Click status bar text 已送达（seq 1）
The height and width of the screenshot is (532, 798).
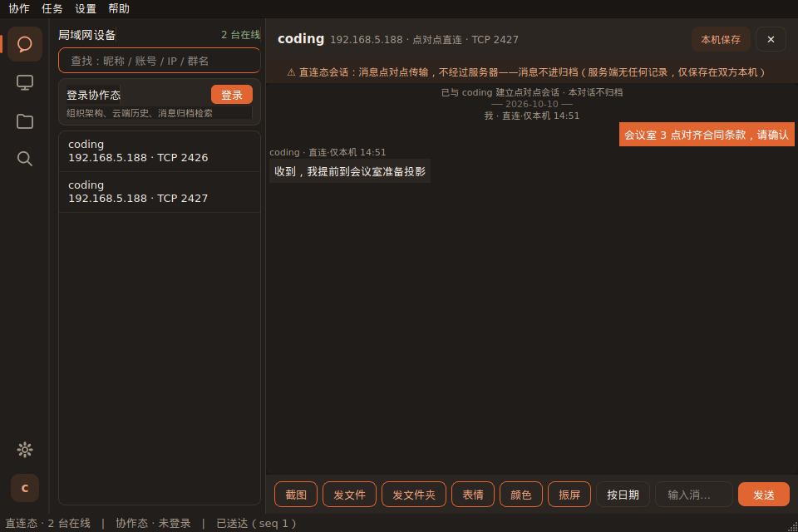[x=256, y=524]
